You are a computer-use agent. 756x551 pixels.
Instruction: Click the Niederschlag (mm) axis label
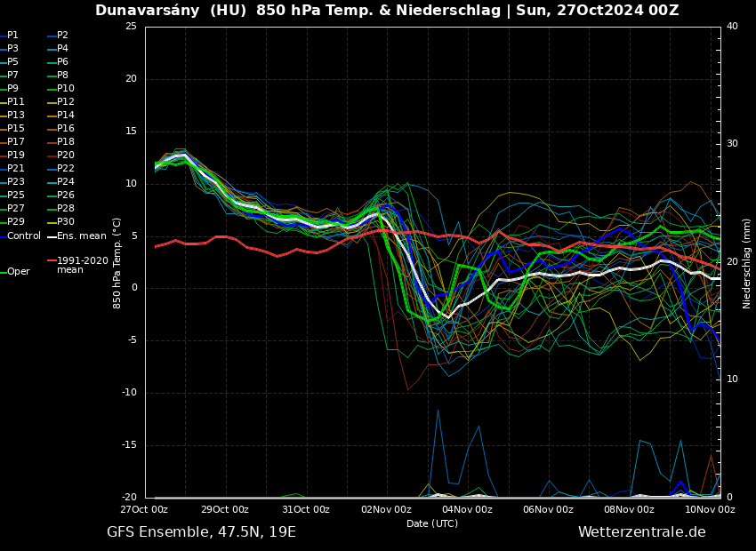747,263
